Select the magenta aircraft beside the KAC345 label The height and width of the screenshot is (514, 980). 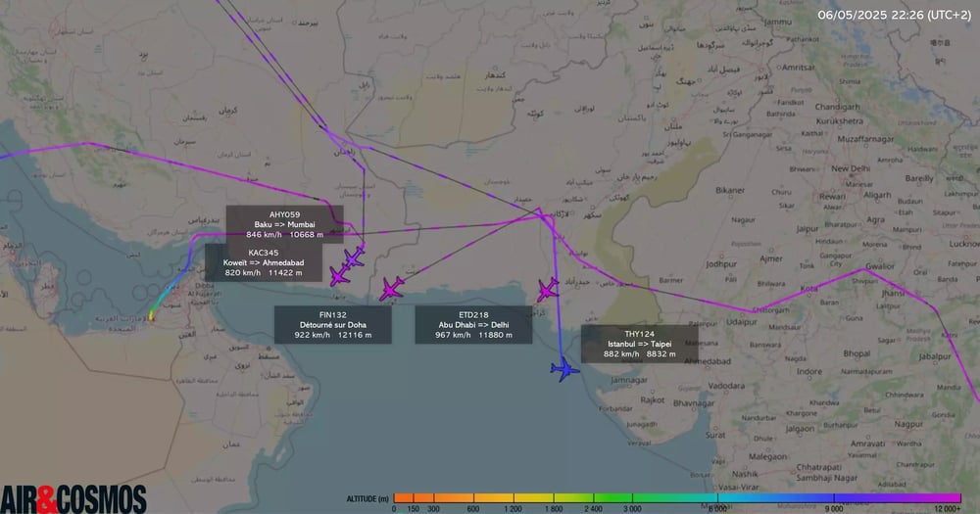339,275
